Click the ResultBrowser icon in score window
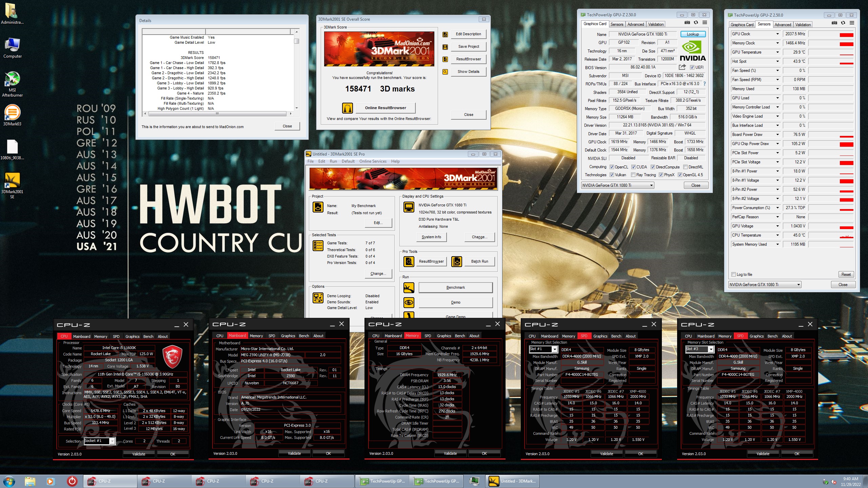 pos(445,59)
